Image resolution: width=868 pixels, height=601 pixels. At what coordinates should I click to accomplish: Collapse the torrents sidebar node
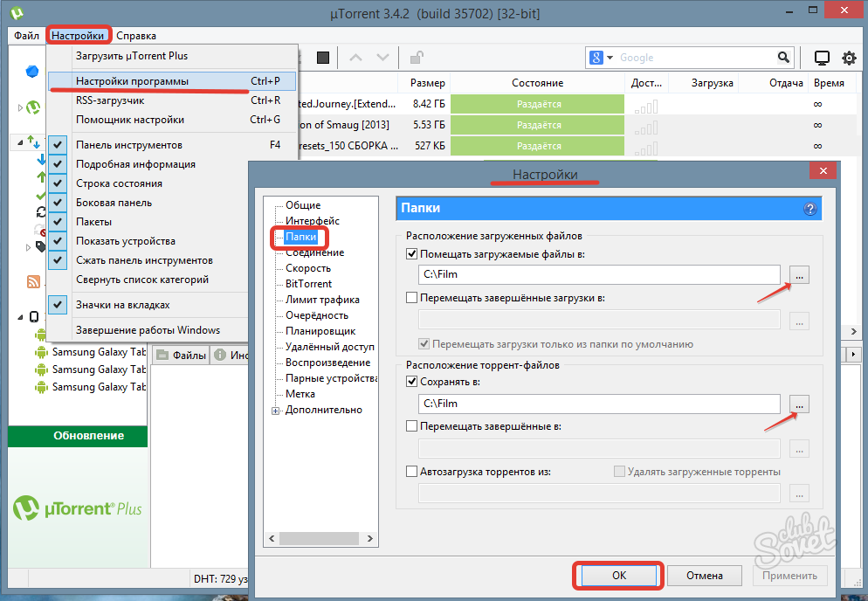click(20, 143)
